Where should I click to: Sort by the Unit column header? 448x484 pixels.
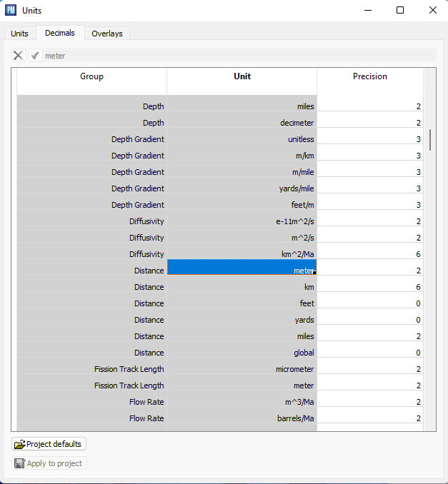(242, 76)
